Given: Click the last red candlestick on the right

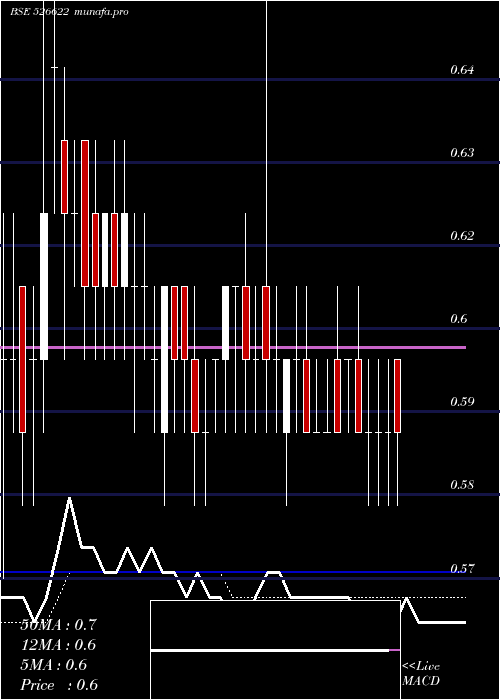Looking at the screenshot, I should click(397, 396).
